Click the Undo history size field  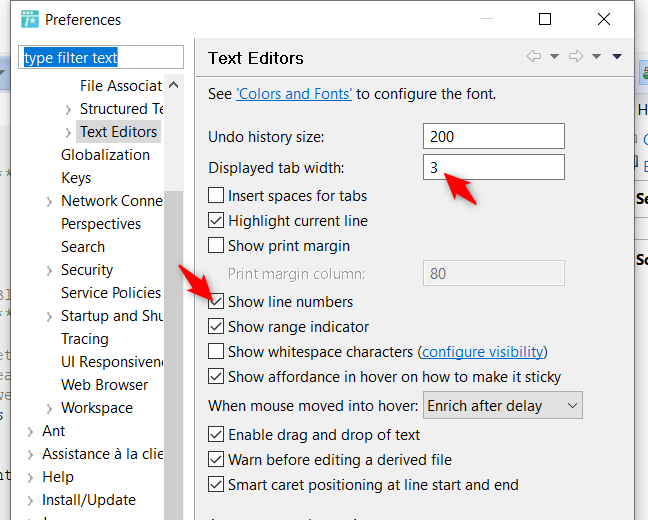[x=493, y=136]
